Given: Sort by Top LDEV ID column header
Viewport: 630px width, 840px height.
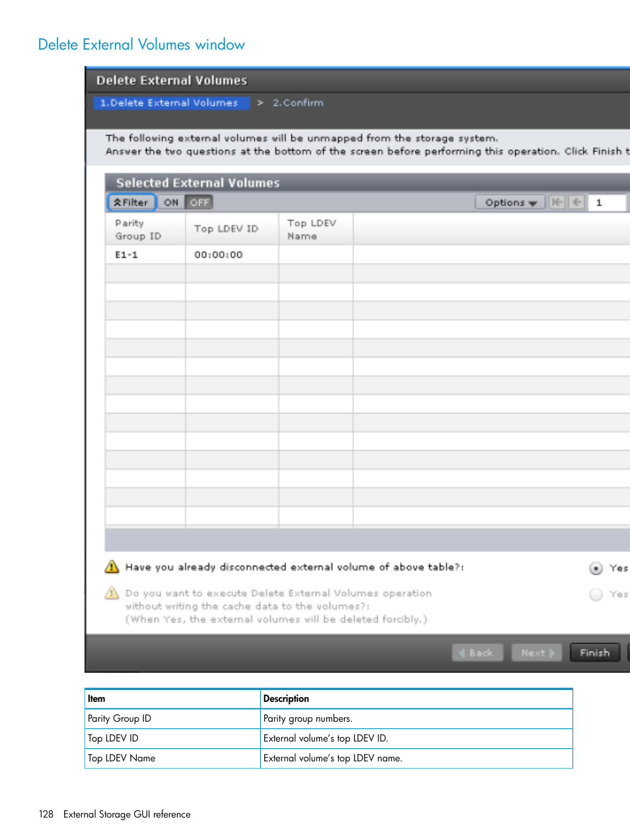Looking at the screenshot, I should tap(232, 229).
